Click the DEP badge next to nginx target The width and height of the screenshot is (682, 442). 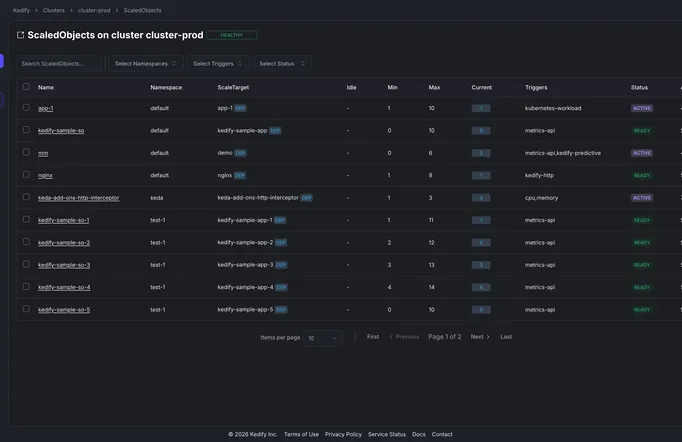pos(240,175)
